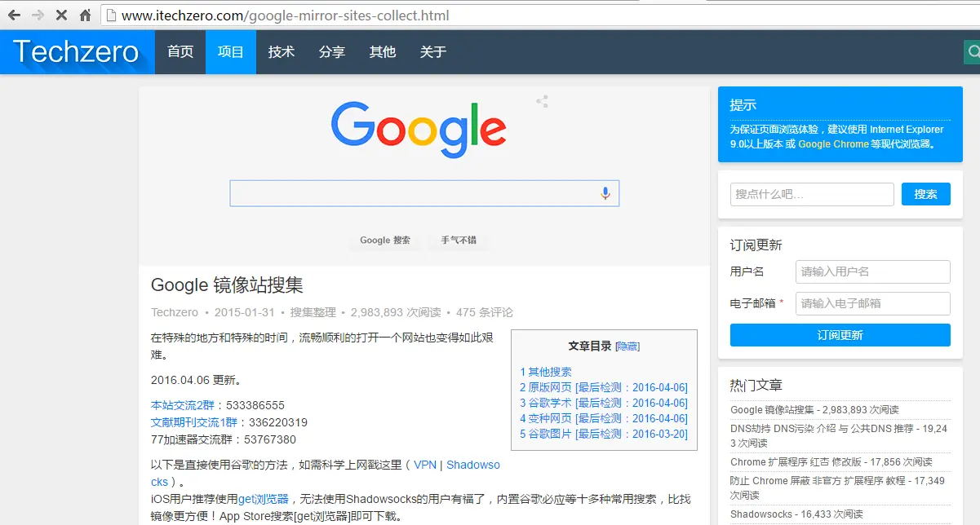
Task: Click the Google Chrome link in 提示 box
Action: (833, 144)
